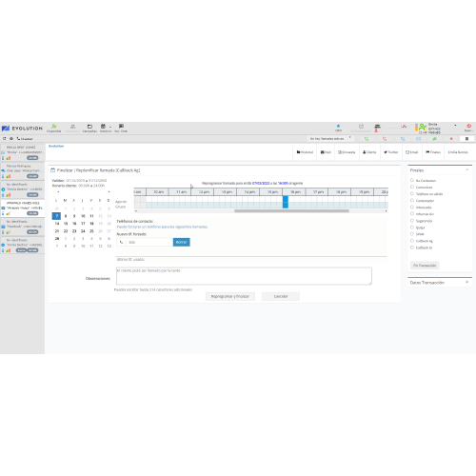Image resolution: width=476 pixels, height=476 pixels.
Task: Click the green answer call phone icon
Action: [x=367, y=139]
